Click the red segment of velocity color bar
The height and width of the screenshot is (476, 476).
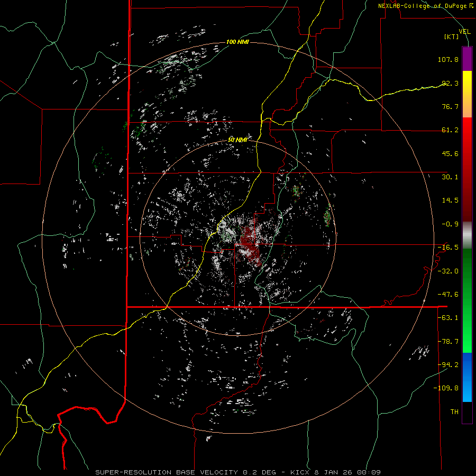point(467,169)
